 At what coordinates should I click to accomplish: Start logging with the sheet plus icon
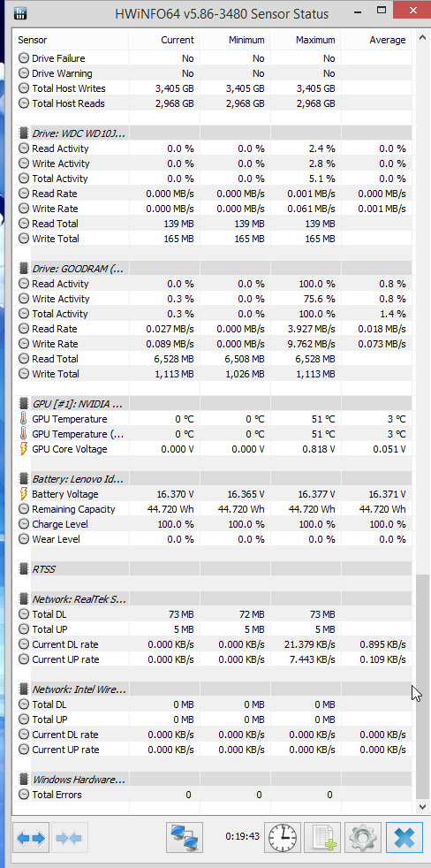tap(323, 837)
